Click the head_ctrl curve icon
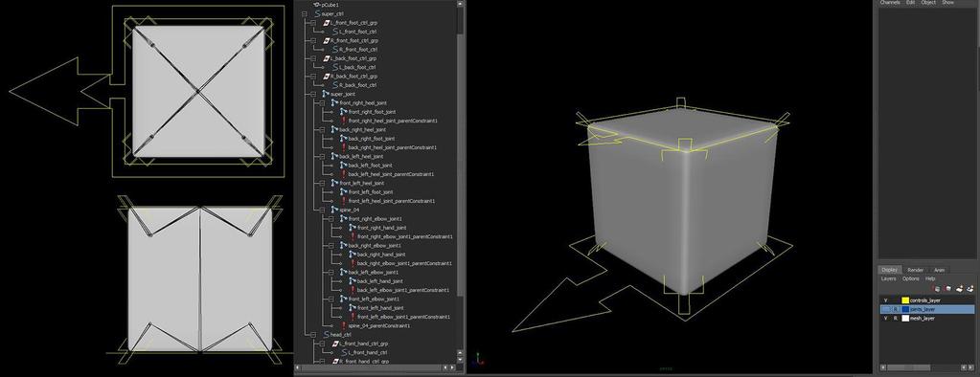Image resolution: width=980 pixels, height=377 pixels. tap(326, 335)
